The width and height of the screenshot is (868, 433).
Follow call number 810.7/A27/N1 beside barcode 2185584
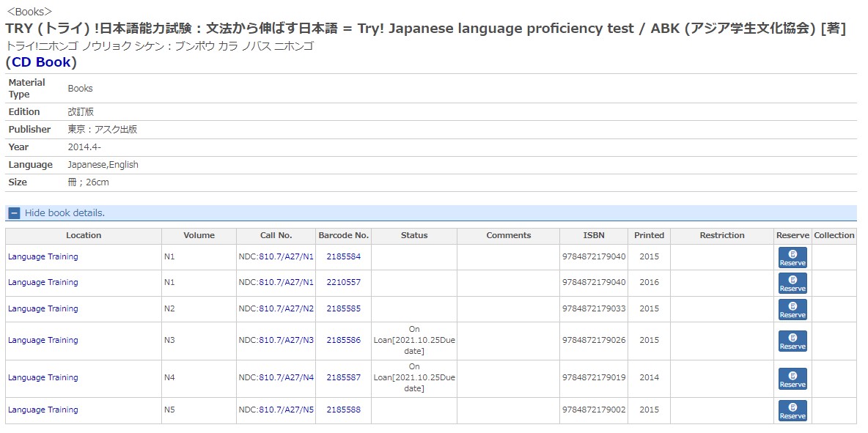coord(286,256)
